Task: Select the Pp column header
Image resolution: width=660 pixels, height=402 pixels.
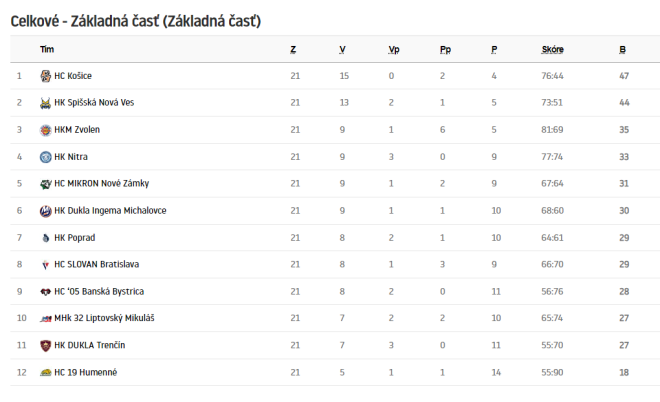Action: (x=445, y=50)
